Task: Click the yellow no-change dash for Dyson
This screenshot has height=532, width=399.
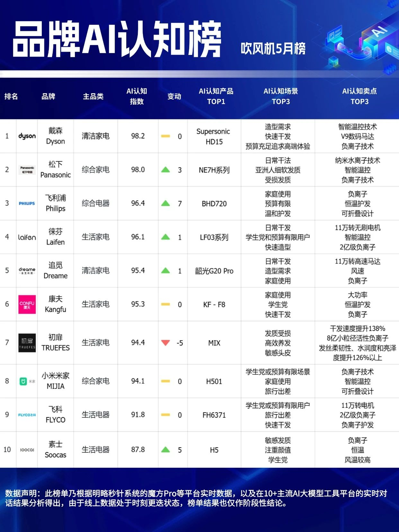Action: coord(165,136)
